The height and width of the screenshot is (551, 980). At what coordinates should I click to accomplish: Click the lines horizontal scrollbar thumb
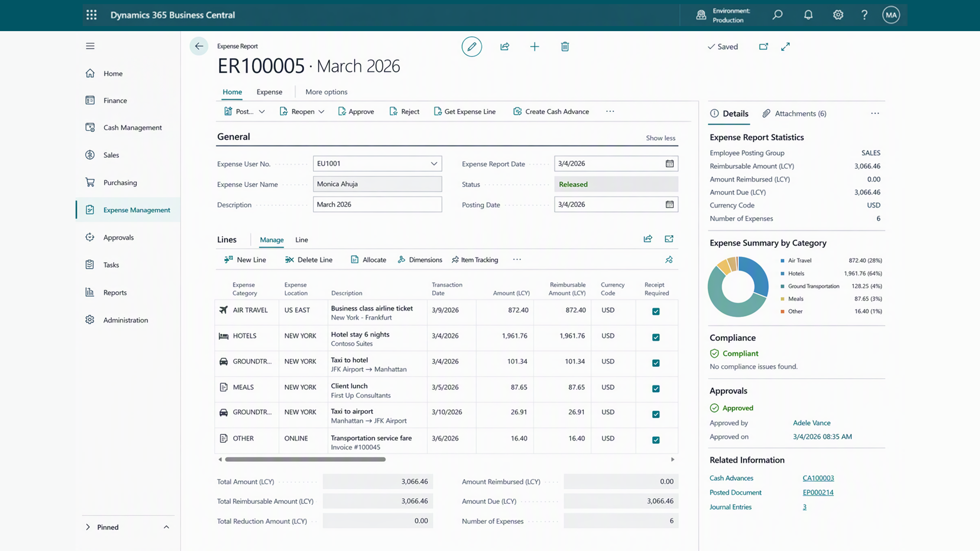coord(305,460)
